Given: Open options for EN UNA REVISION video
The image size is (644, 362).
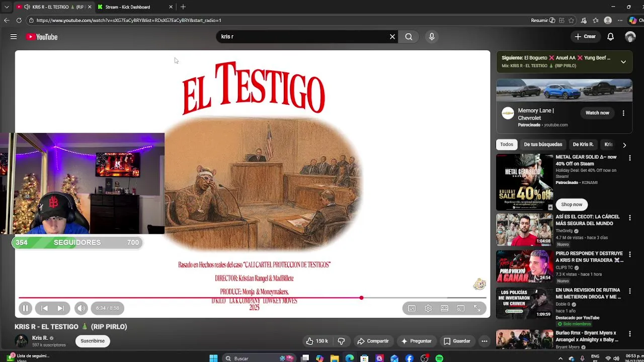Looking at the screenshot, I should click(629, 291).
